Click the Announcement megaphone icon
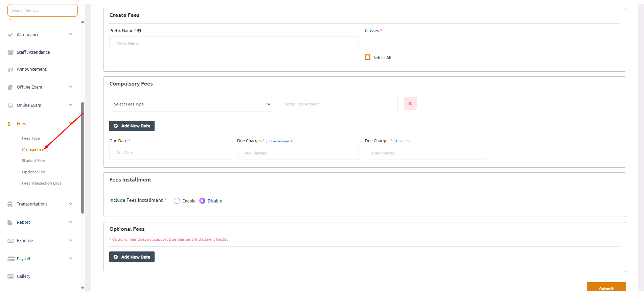Viewport: 644px width, 291px height. point(10,70)
